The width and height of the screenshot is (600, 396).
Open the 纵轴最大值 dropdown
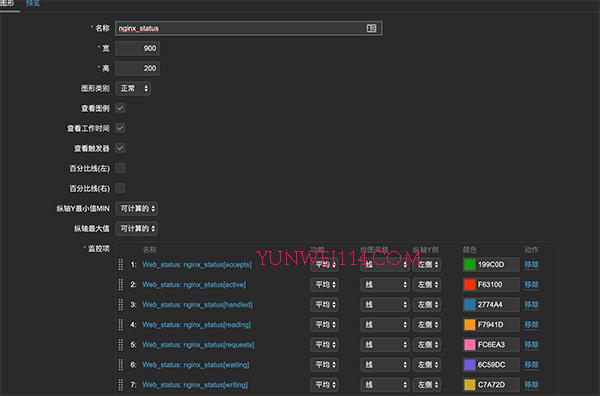137,228
